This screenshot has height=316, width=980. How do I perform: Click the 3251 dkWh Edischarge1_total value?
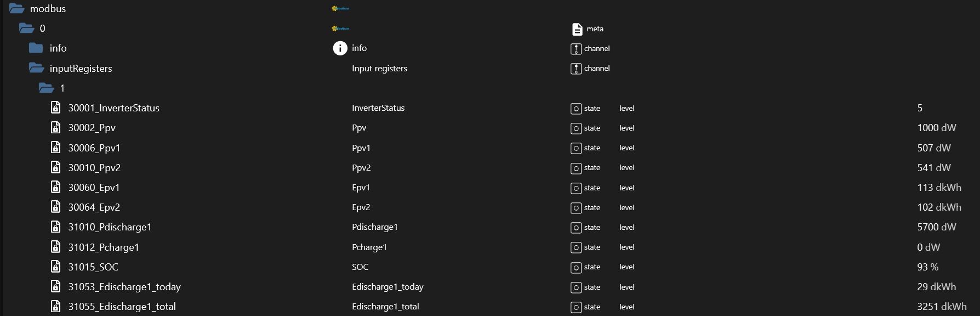point(942,307)
